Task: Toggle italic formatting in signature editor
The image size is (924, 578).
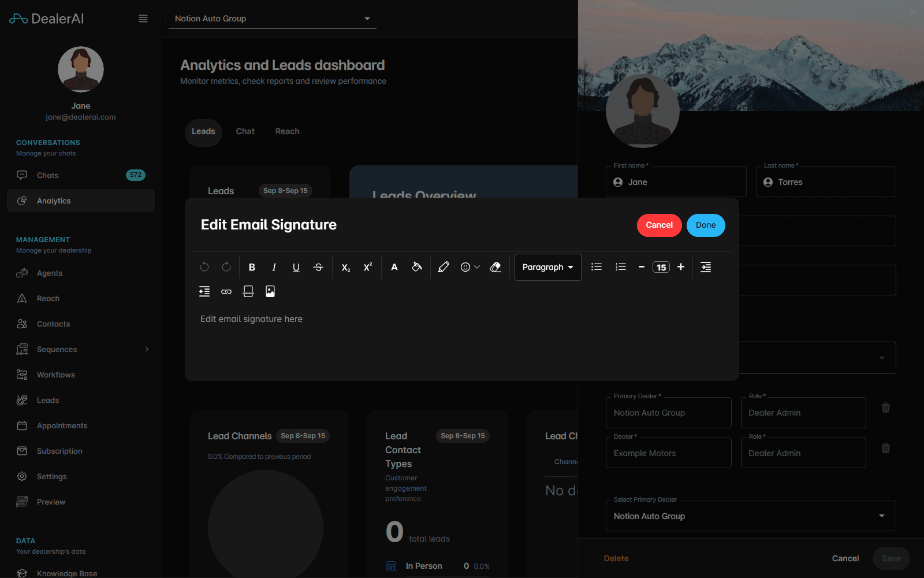Action: (x=274, y=267)
